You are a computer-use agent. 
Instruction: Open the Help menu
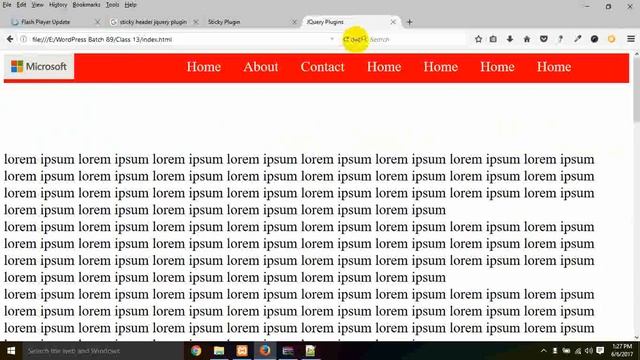[130, 5]
